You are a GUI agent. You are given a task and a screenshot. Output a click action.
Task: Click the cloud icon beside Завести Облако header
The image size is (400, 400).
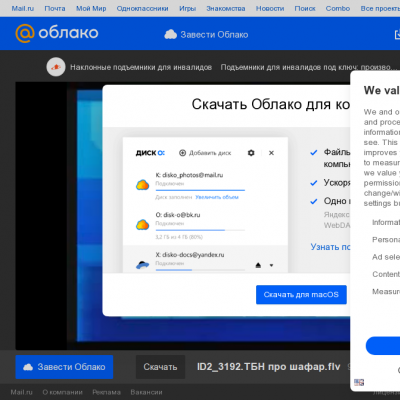click(x=170, y=34)
